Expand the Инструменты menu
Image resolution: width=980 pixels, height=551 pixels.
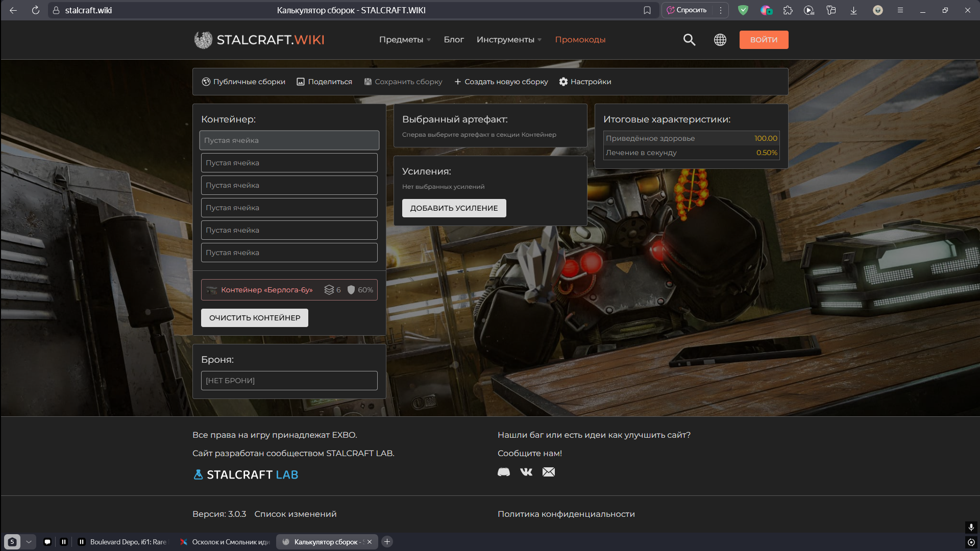[509, 40]
